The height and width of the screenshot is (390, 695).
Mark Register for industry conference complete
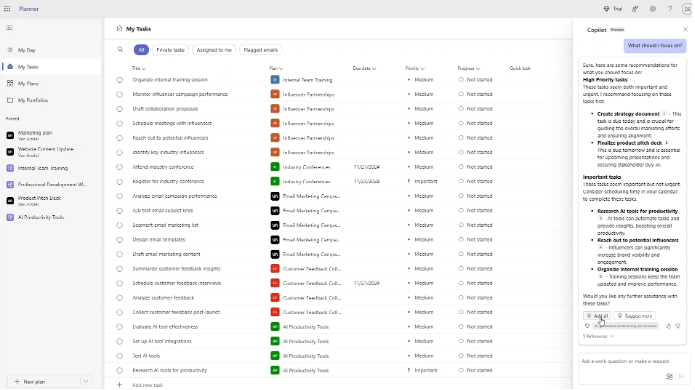(120, 182)
